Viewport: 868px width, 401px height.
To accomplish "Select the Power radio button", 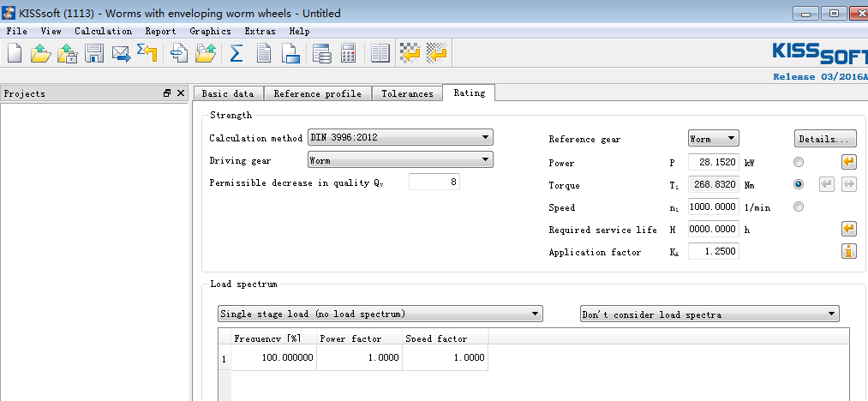I will coord(799,162).
